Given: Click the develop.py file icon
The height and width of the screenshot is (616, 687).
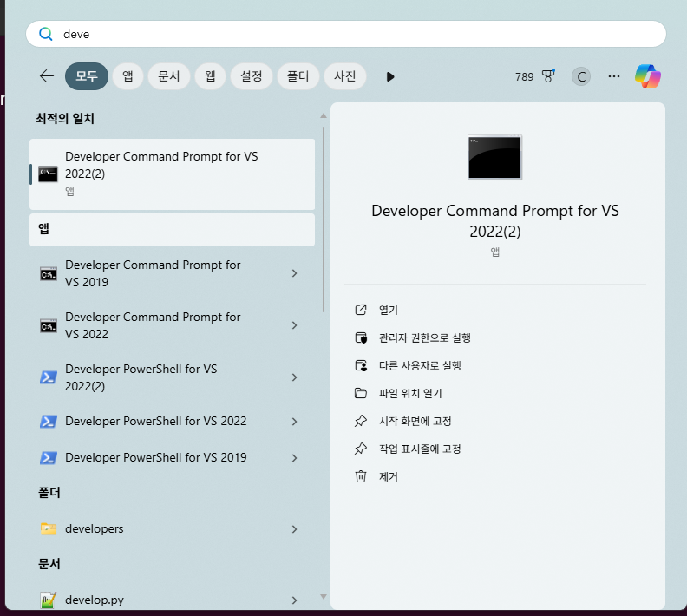Looking at the screenshot, I should coord(49,600).
